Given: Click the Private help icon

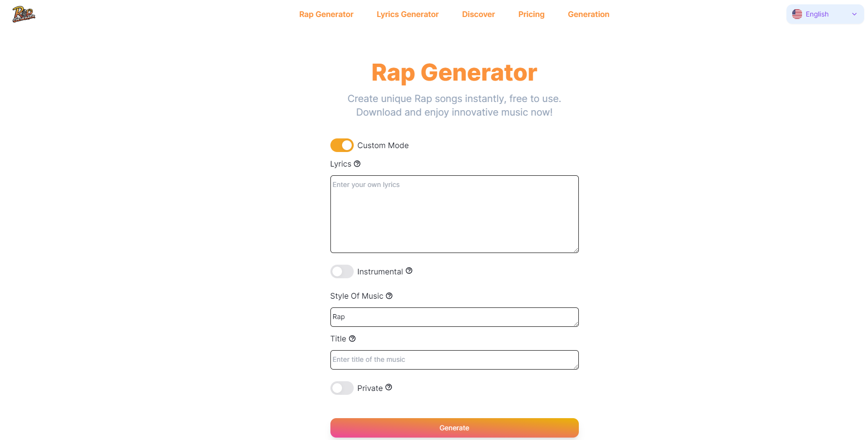Looking at the screenshot, I should 389,387.
